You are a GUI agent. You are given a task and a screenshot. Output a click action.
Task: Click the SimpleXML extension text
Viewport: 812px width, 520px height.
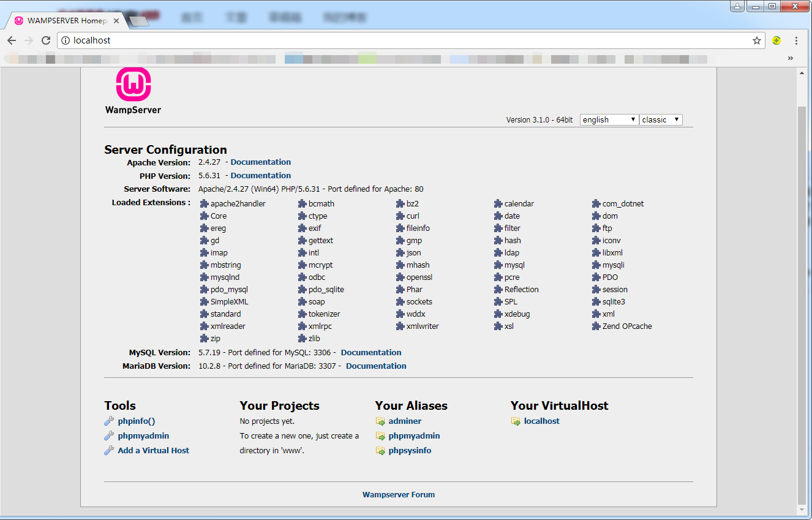(x=230, y=301)
